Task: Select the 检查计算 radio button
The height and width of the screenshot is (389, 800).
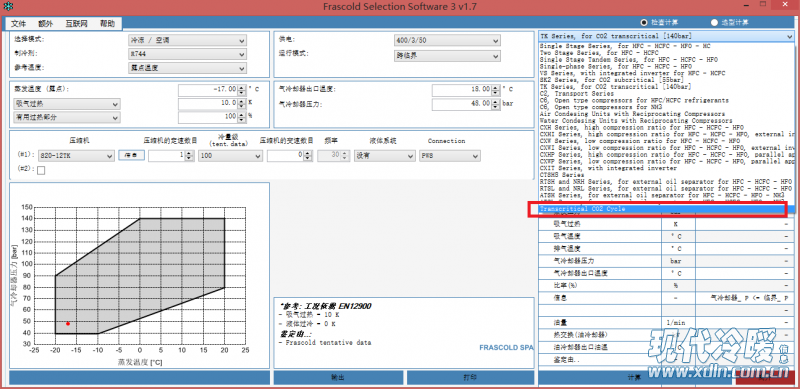Action: [644, 22]
